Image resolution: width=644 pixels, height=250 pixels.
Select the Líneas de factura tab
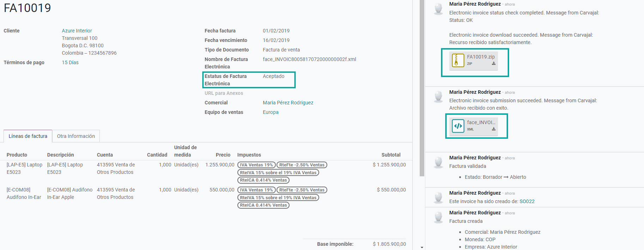(x=28, y=136)
